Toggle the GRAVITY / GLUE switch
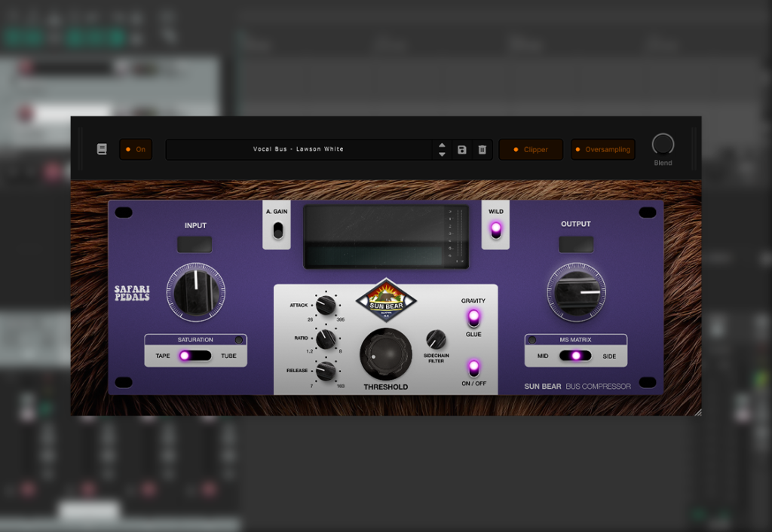The height and width of the screenshot is (532, 772). tap(473, 317)
